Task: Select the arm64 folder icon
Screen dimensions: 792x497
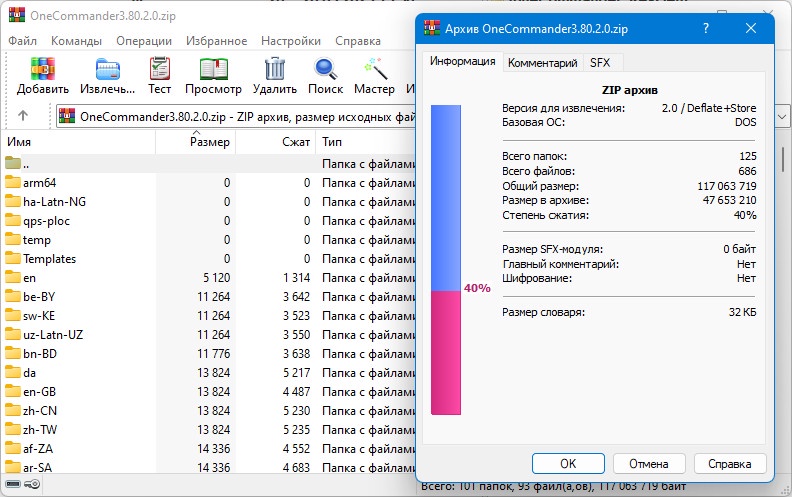Action: point(13,182)
